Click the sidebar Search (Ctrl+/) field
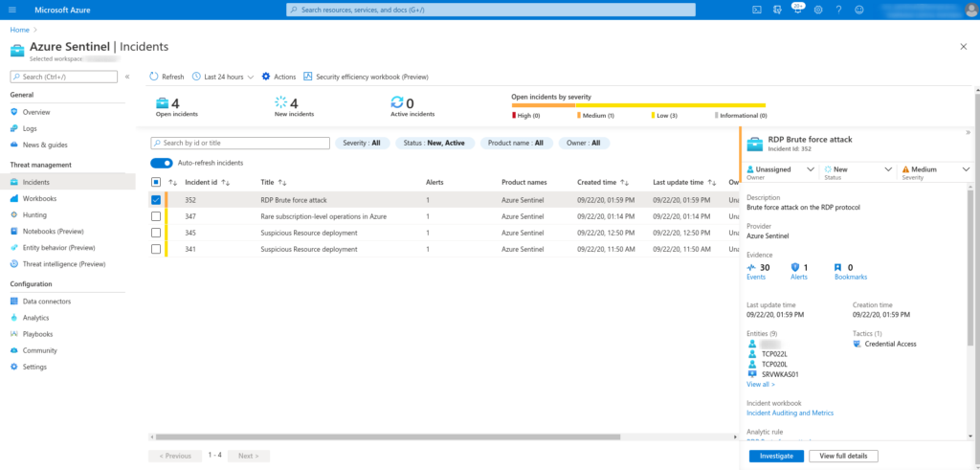Image resolution: width=980 pixels, height=470 pixels. pos(64,77)
